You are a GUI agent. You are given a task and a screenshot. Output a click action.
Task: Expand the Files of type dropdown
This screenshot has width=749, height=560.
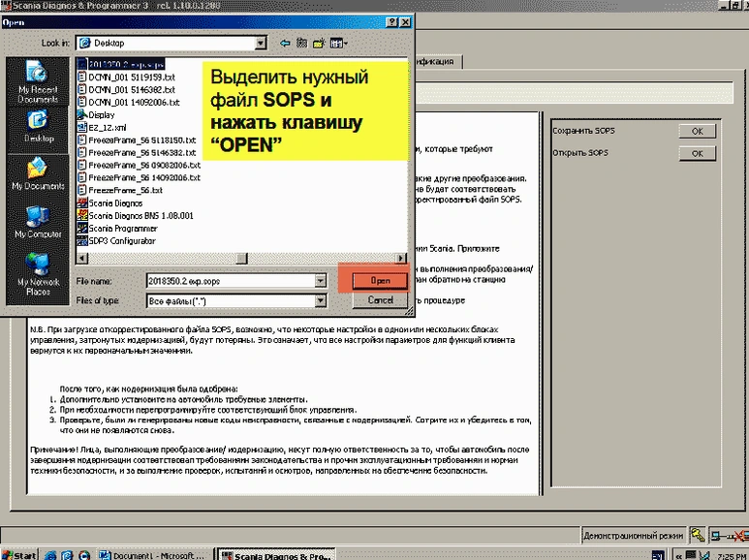[x=320, y=300]
